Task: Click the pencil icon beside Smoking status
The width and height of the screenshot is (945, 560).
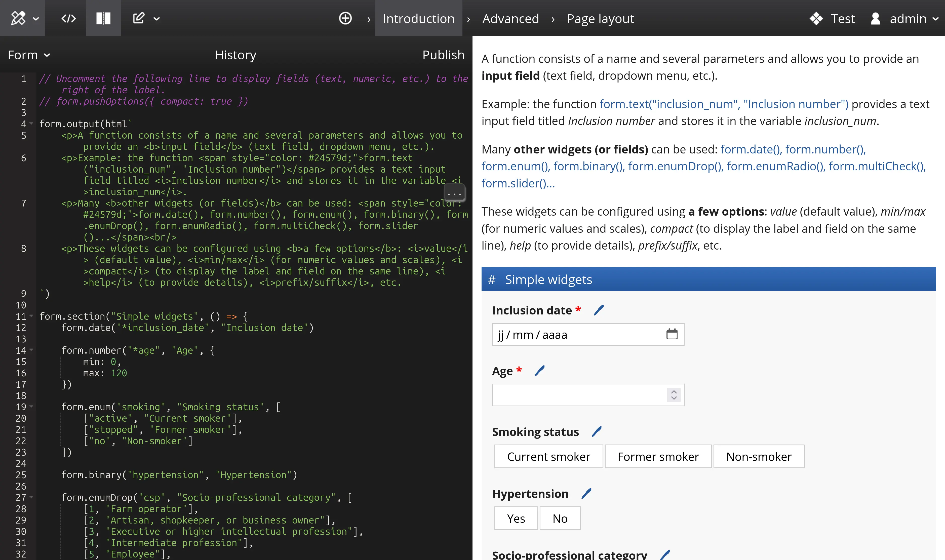Action: (x=597, y=432)
